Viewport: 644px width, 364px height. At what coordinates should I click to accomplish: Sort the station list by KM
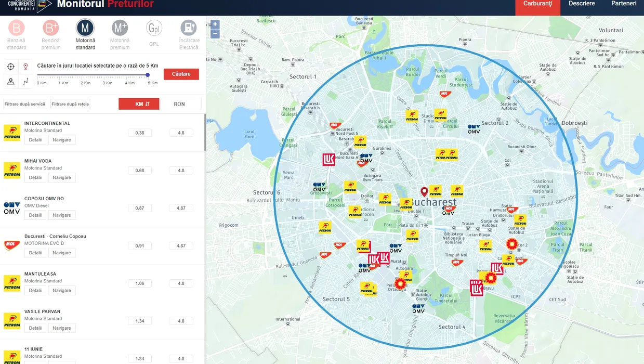click(139, 104)
